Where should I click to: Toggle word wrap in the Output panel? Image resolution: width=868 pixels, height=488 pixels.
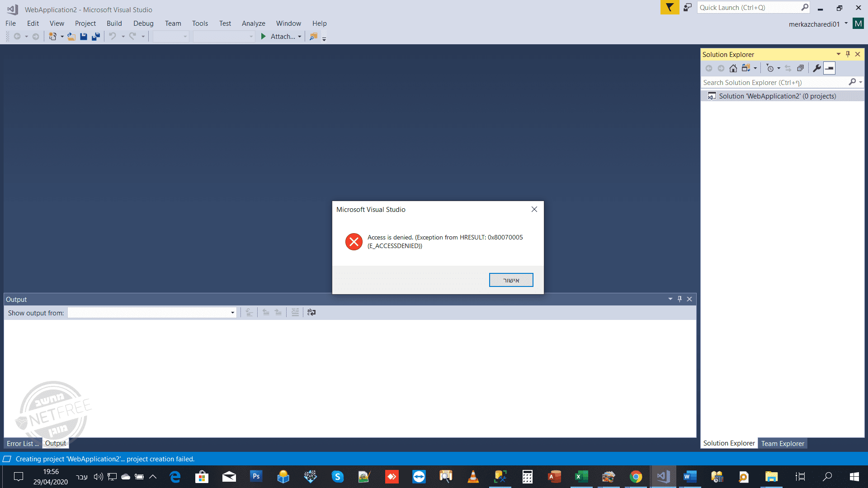311,313
